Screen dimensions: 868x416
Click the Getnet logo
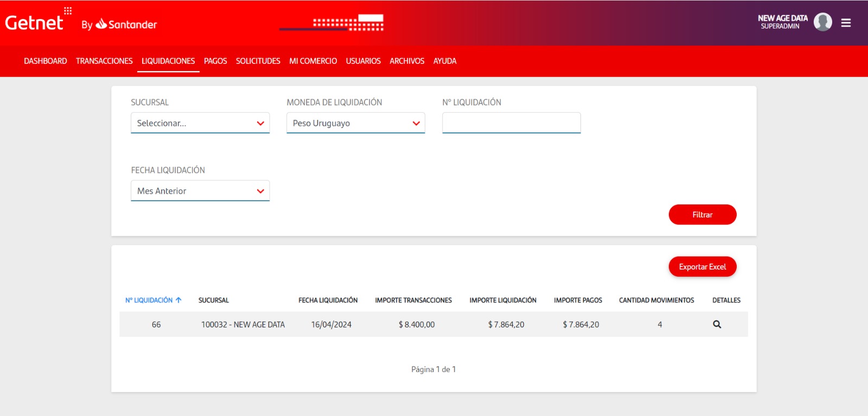[x=35, y=23]
